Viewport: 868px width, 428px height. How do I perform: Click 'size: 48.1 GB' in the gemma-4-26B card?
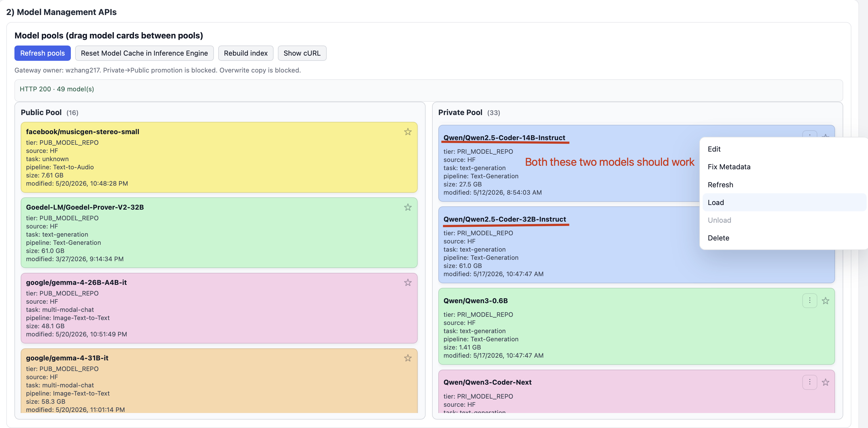[x=45, y=326]
